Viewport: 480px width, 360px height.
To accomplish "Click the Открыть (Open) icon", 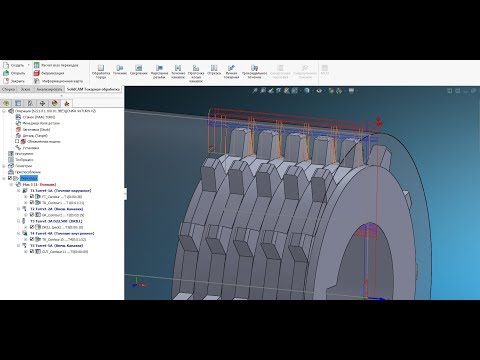I will coord(6,73).
